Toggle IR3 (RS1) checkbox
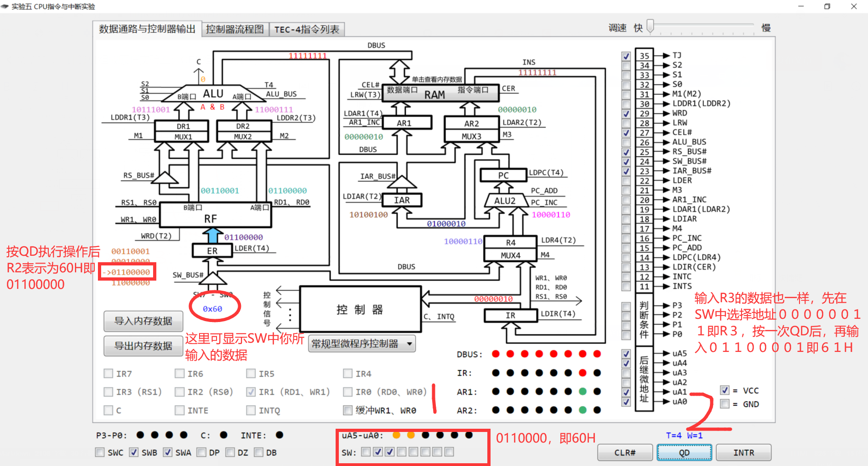This screenshot has height=466, width=868. 108,392
